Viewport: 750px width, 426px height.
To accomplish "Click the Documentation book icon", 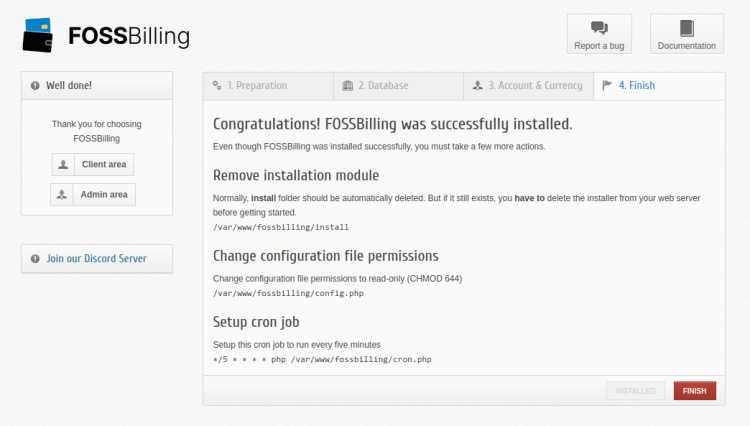I will (x=686, y=28).
